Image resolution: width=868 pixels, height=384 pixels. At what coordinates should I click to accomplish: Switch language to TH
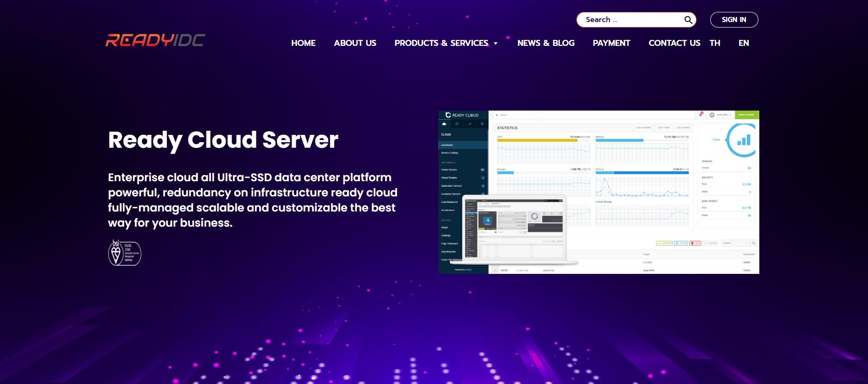(715, 43)
